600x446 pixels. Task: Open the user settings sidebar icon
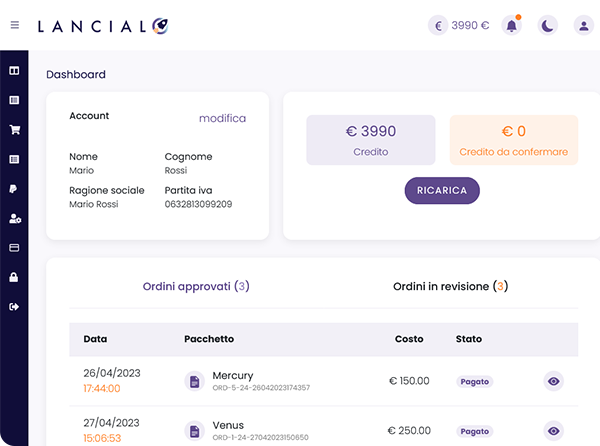click(15, 218)
